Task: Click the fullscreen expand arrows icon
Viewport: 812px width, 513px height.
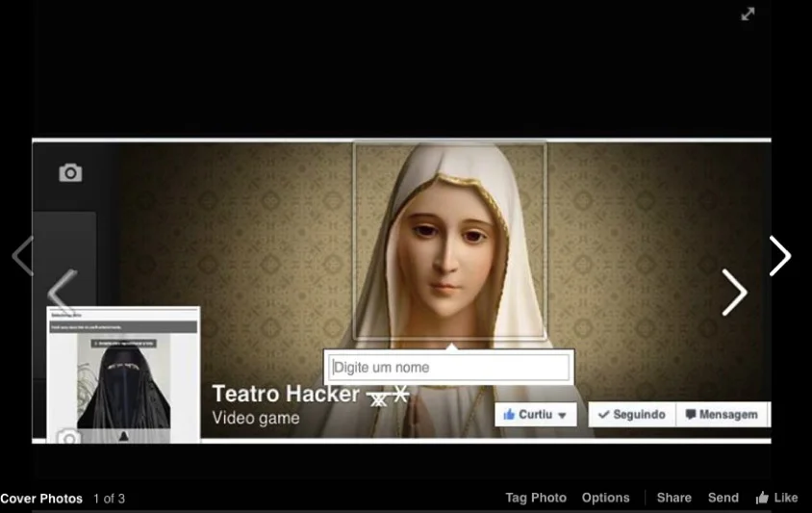Action: click(748, 14)
